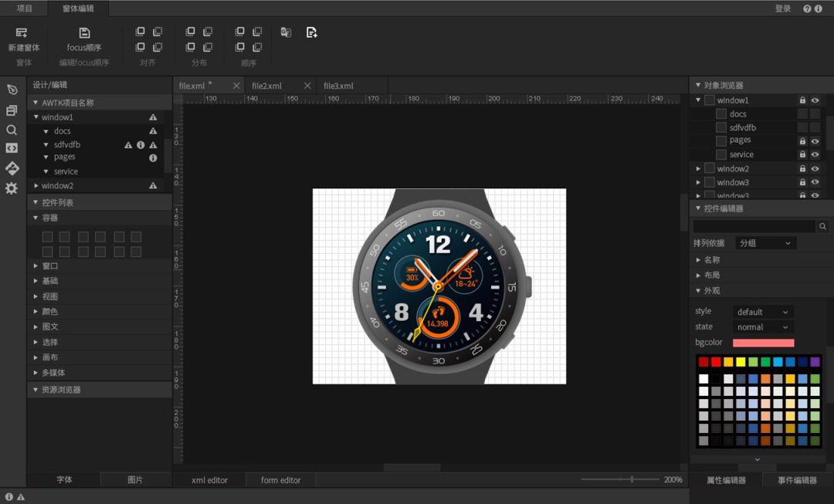Image resolution: width=834 pixels, height=504 pixels.
Task: Click the bgcolor pink color bar
Action: [x=763, y=343]
